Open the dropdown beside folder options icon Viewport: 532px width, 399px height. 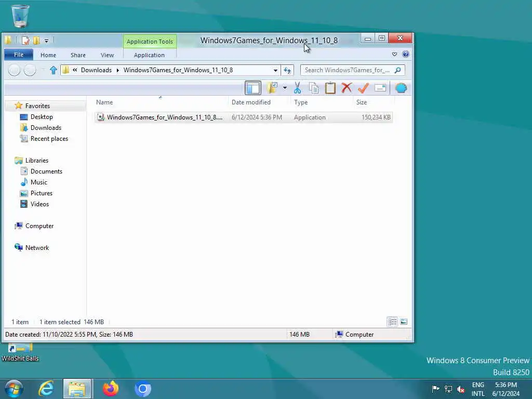coord(285,88)
